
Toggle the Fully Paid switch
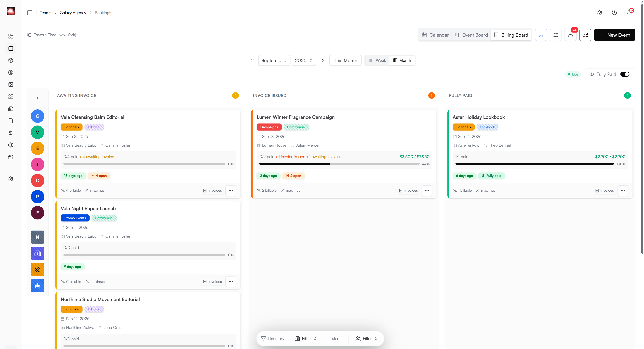(x=625, y=74)
